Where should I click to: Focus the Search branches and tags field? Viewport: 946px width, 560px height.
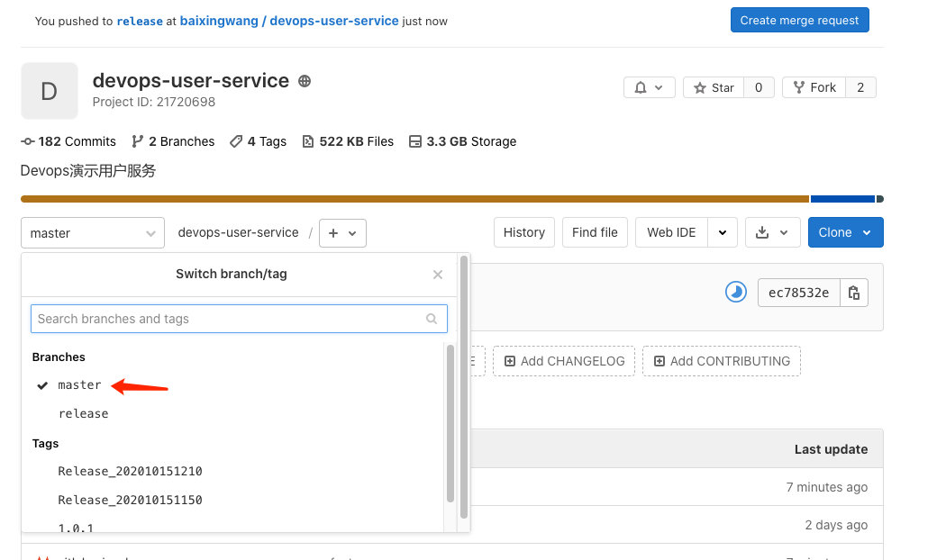[239, 319]
